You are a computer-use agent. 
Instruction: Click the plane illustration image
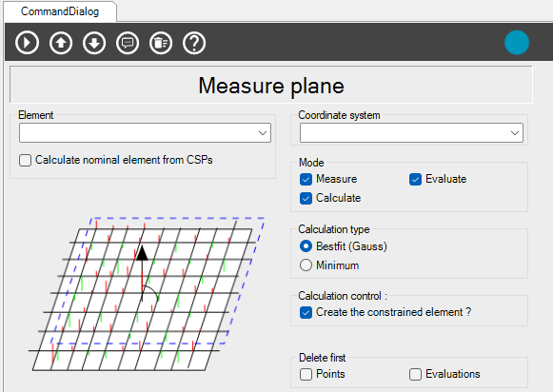pos(147,294)
